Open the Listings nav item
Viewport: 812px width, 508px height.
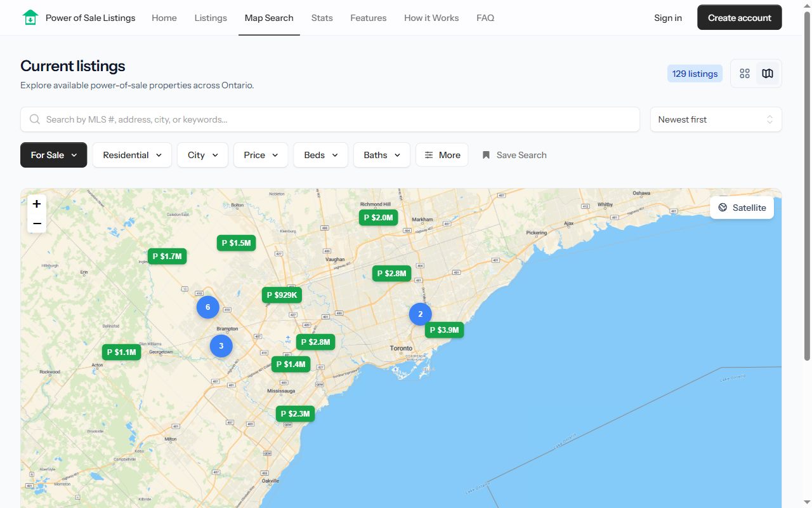point(211,18)
